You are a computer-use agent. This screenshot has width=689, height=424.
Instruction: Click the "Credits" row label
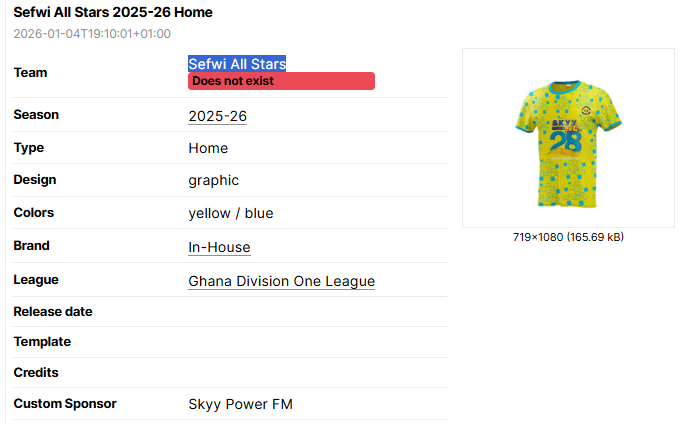(36, 373)
